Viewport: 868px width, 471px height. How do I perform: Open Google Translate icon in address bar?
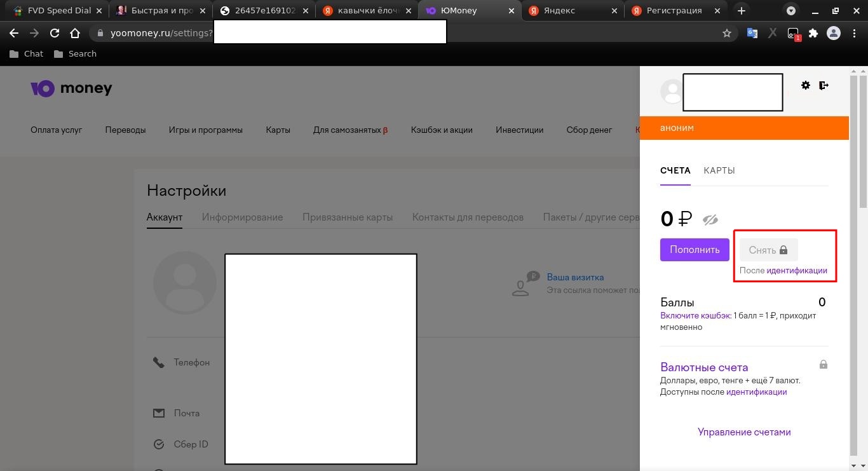point(752,32)
